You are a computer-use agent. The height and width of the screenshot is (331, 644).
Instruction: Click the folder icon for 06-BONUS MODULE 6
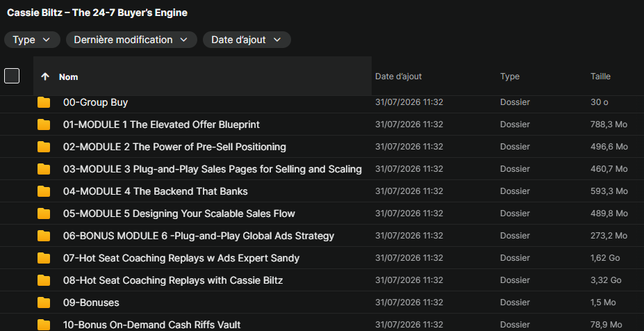pyautogui.click(x=44, y=236)
